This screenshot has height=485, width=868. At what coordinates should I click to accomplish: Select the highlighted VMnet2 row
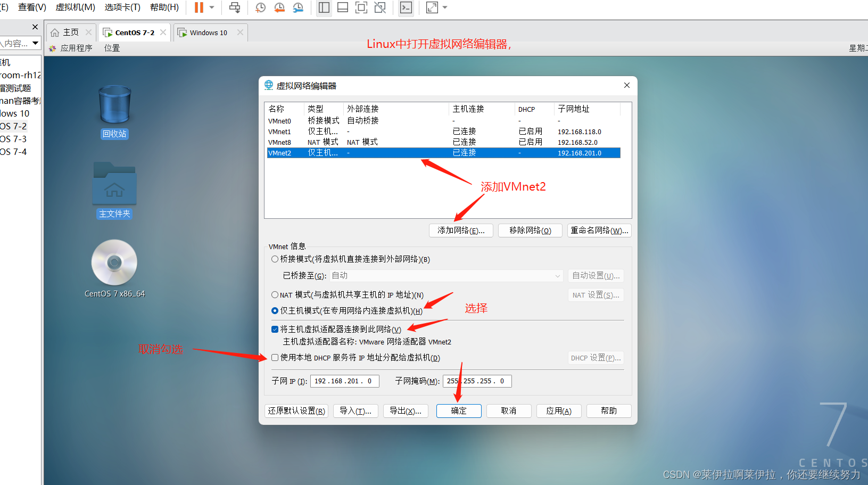(443, 153)
